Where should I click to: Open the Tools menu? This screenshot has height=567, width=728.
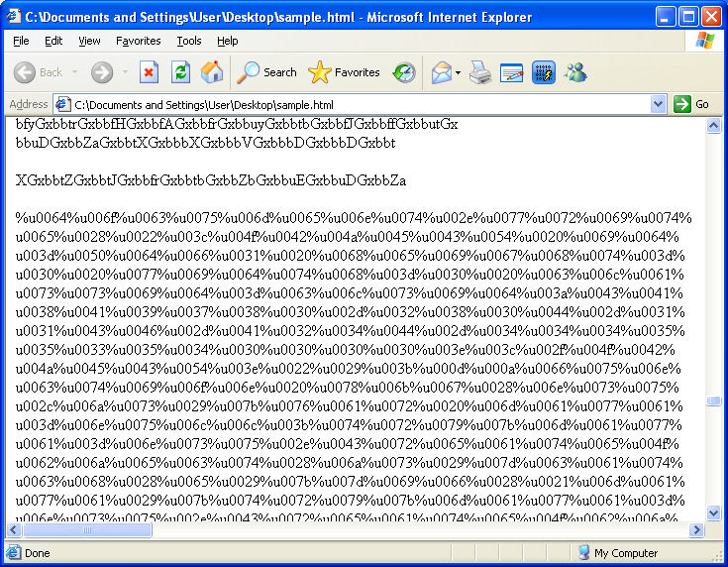pos(189,41)
